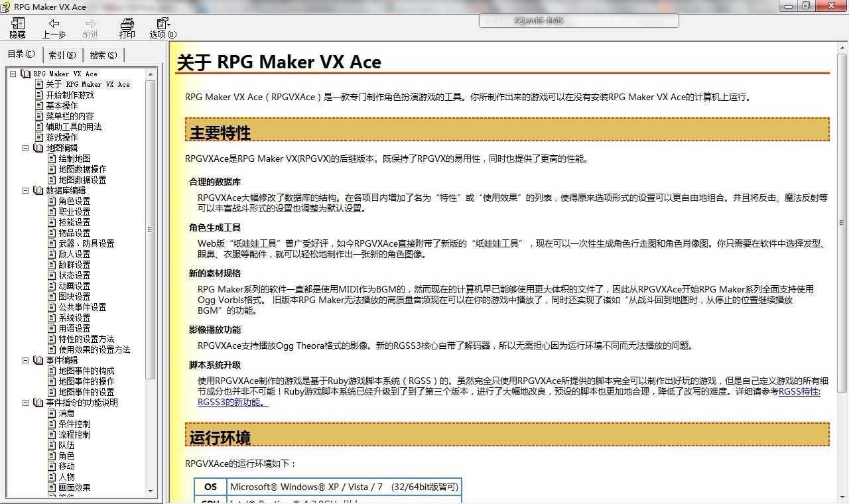The height and width of the screenshot is (504, 849).
Task: Switch to the 目录 contents tab
Action: pyautogui.click(x=21, y=54)
